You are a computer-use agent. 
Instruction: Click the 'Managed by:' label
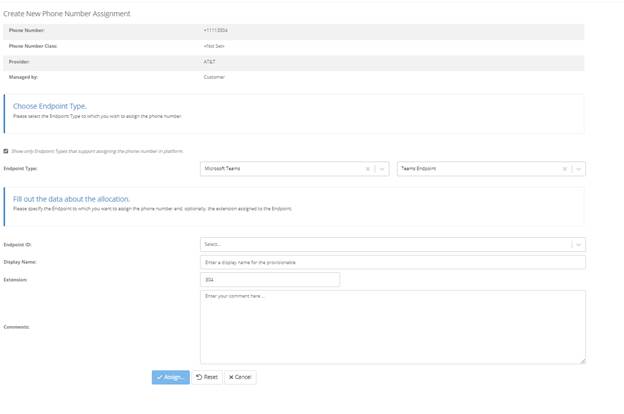click(23, 77)
